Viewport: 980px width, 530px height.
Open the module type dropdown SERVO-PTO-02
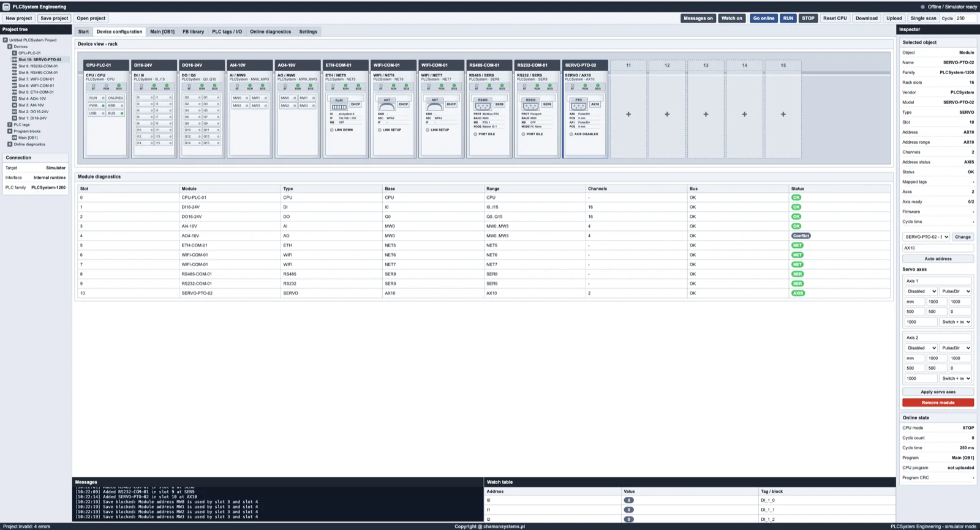(x=926, y=237)
